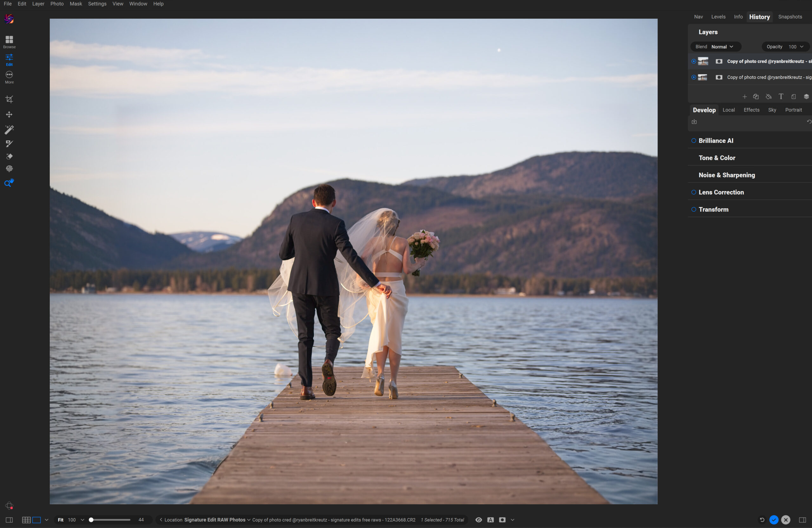The image size is (812, 528).
Task: Open the layer Opacity dropdown
Action: tap(796, 47)
